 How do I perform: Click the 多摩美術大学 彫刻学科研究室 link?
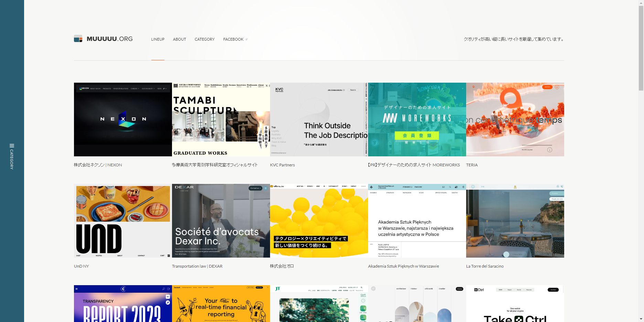click(x=215, y=165)
